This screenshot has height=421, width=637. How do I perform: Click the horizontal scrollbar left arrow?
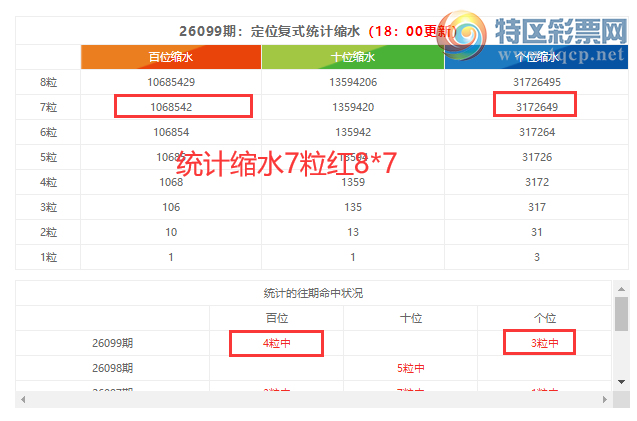[x=22, y=400]
